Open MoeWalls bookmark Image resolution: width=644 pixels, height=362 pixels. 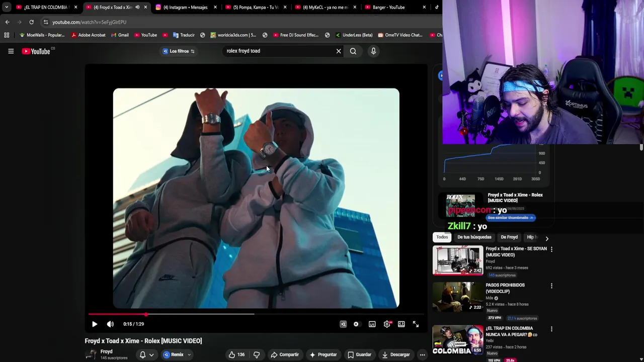(42, 35)
